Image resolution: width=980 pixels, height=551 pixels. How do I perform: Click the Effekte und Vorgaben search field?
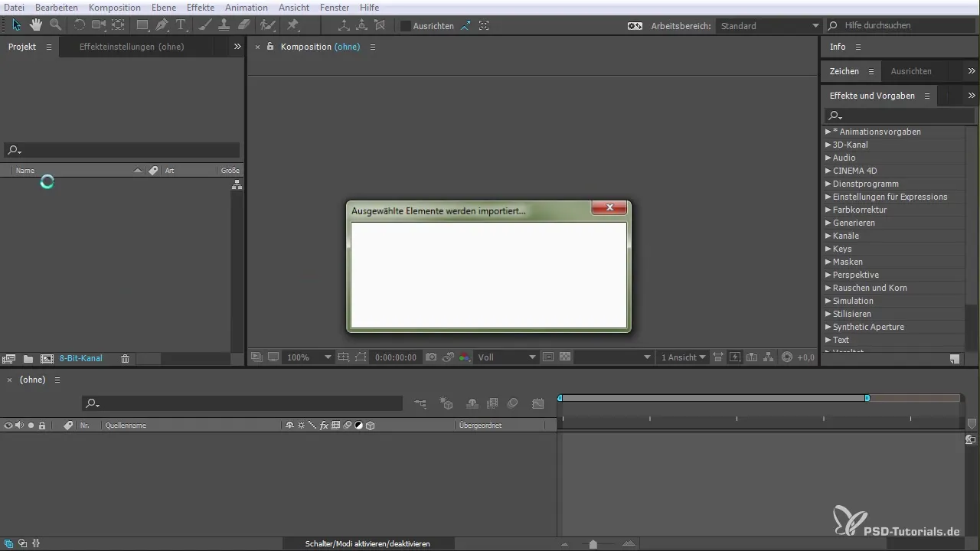click(900, 116)
